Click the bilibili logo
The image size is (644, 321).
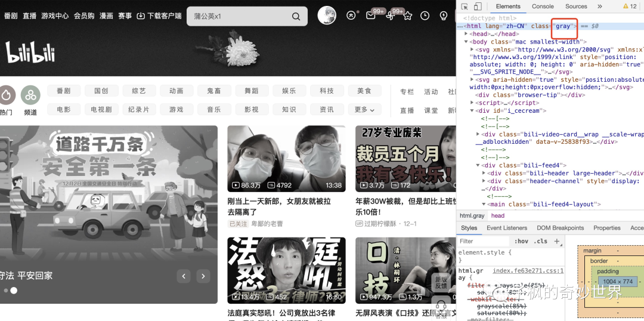30,52
